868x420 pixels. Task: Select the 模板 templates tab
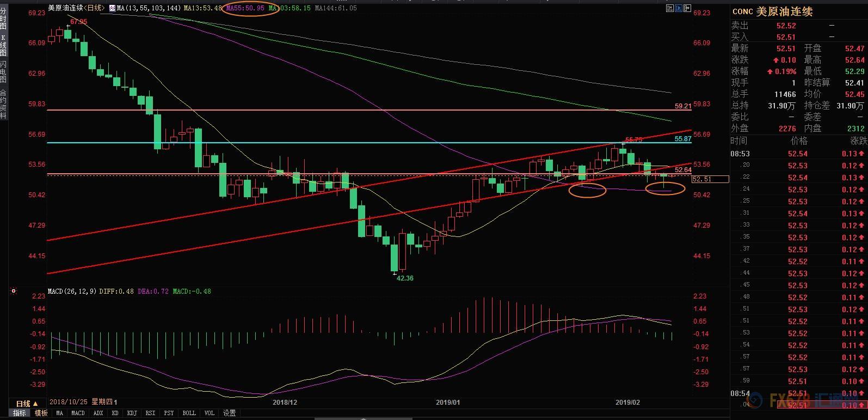click(x=41, y=413)
